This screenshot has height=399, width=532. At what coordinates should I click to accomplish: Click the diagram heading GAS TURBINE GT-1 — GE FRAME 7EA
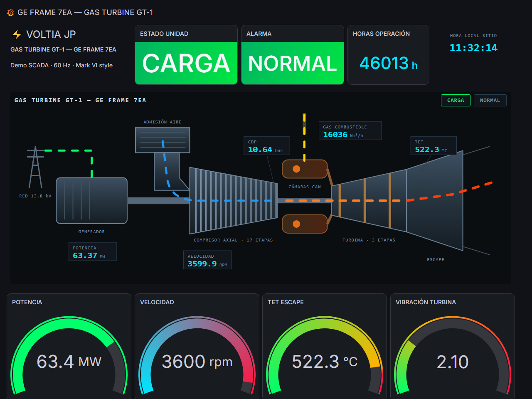click(80, 100)
